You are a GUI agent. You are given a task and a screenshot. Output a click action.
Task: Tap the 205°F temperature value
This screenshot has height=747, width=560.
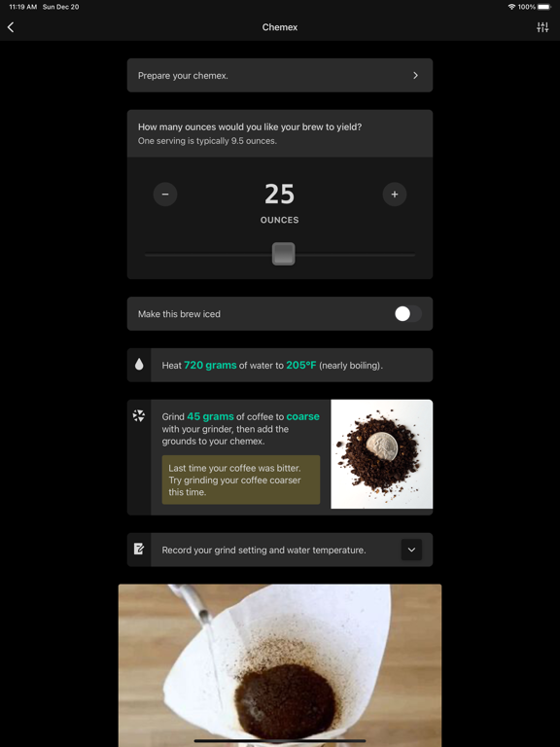tap(301, 366)
